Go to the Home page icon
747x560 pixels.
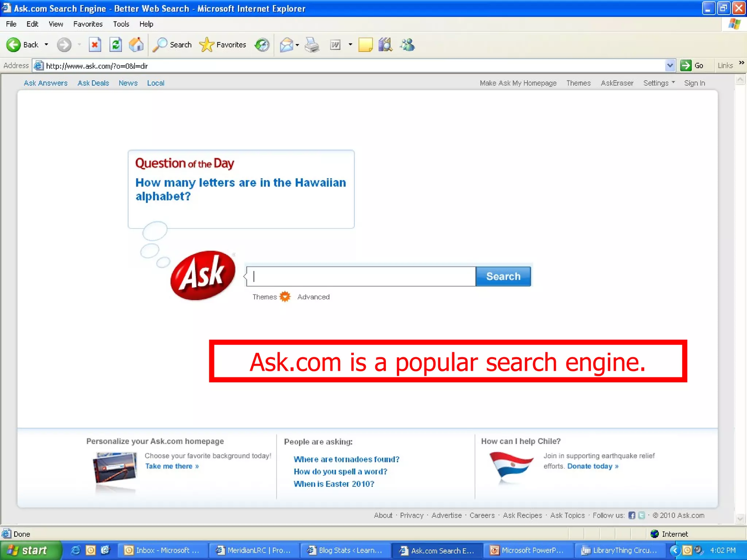(136, 45)
